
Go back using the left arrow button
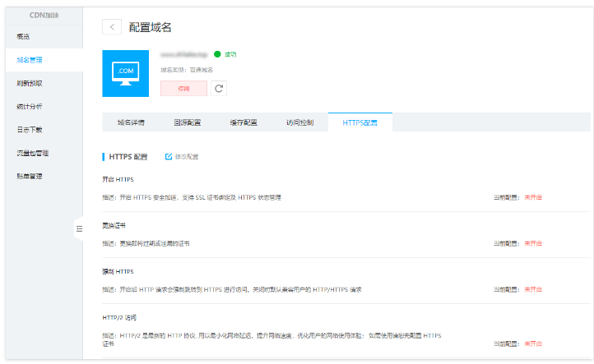pos(112,27)
